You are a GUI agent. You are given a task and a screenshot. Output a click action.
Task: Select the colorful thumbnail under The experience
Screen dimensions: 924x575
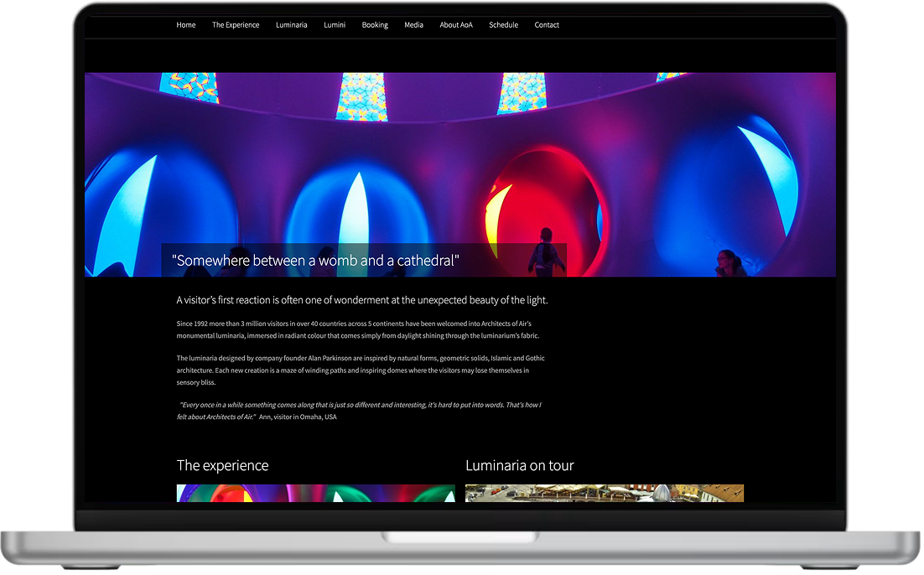[x=315, y=493]
